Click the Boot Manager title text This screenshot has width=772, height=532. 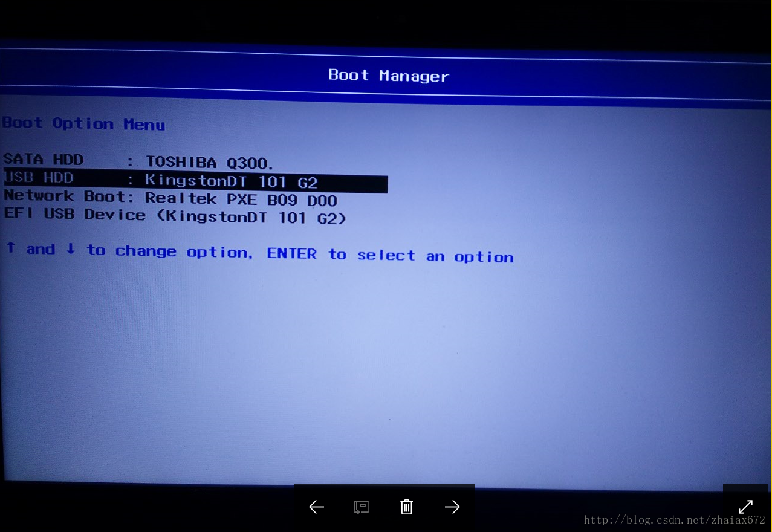point(389,76)
